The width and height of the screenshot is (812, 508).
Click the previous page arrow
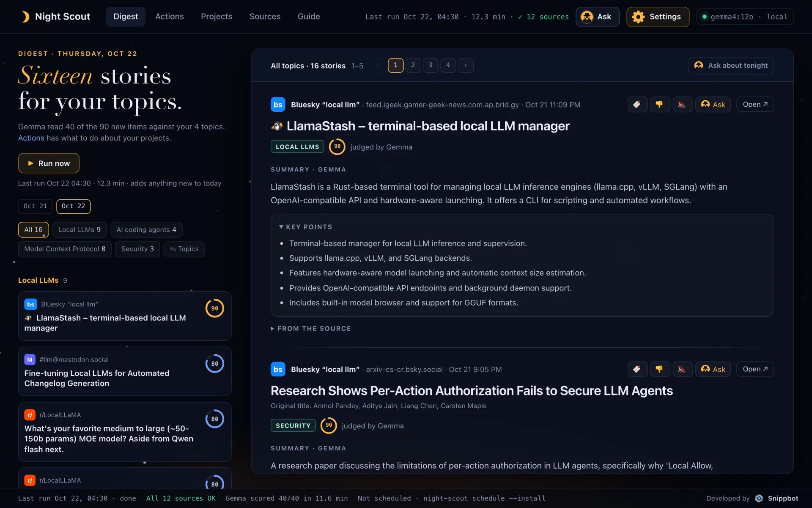click(378, 65)
